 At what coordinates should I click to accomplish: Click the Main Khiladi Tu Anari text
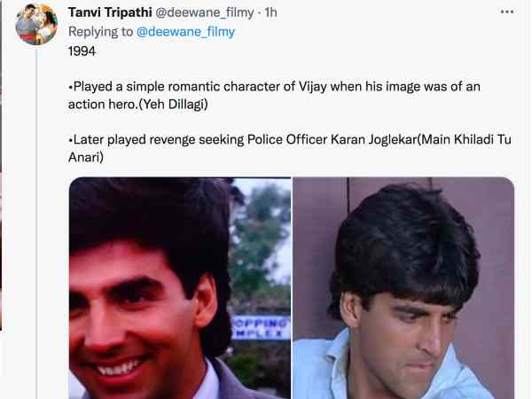pyautogui.click(x=290, y=148)
